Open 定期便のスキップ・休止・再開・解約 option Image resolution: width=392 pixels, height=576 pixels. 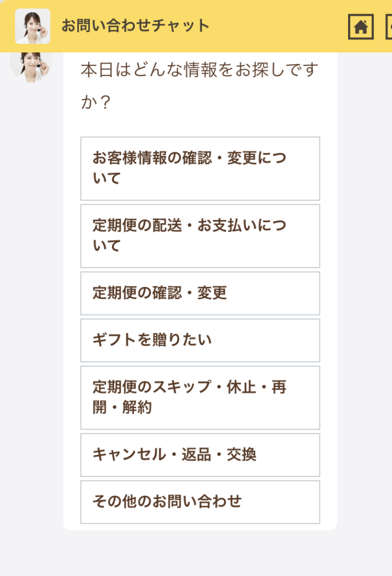(200, 398)
